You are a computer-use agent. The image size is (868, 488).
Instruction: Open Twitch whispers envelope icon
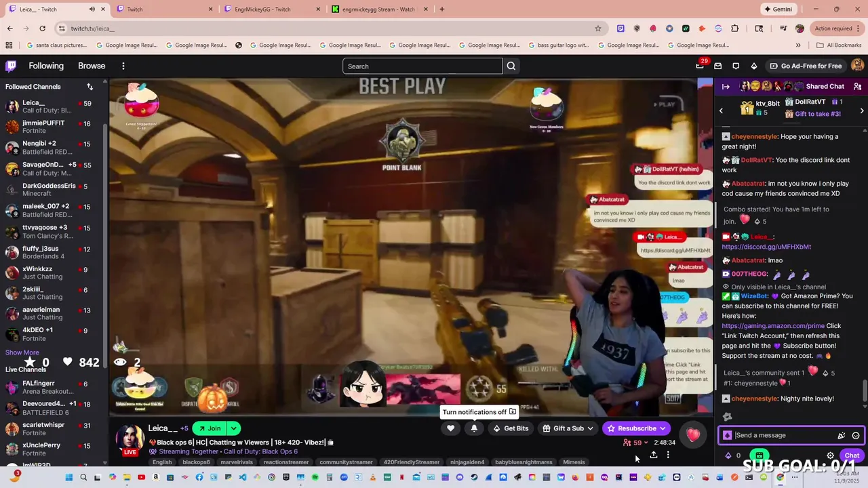[717, 66]
